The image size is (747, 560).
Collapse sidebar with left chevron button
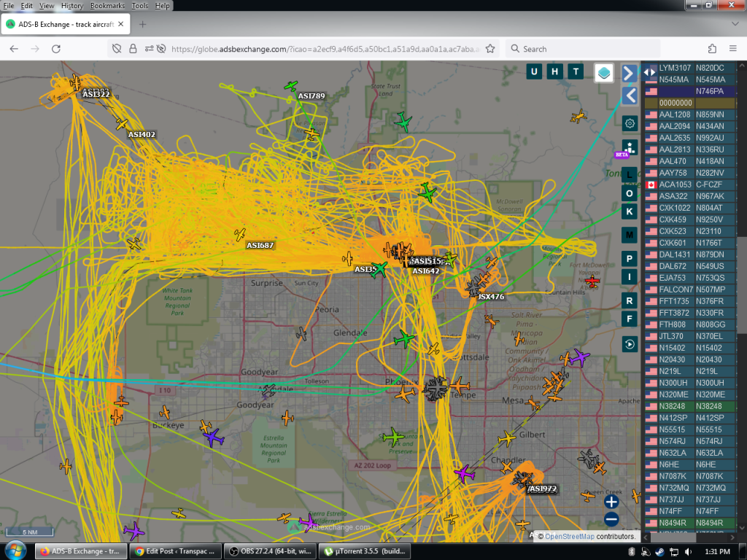click(630, 96)
